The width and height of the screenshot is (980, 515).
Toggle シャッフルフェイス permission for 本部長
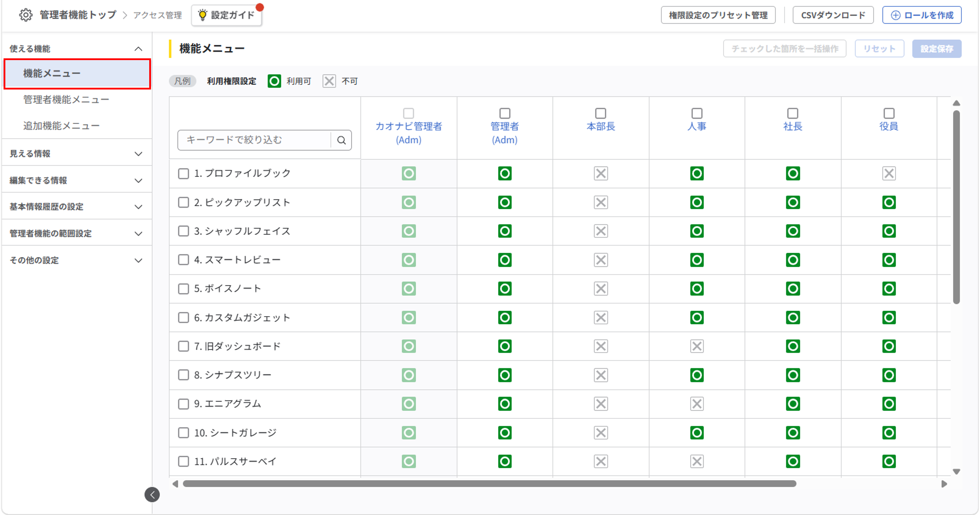pyautogui.click(x=601, y=231)
